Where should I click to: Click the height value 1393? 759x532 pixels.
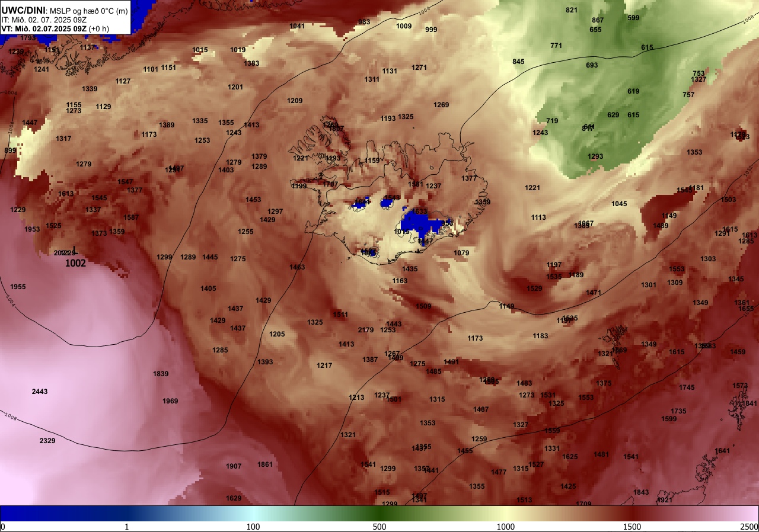coord(265,362)
